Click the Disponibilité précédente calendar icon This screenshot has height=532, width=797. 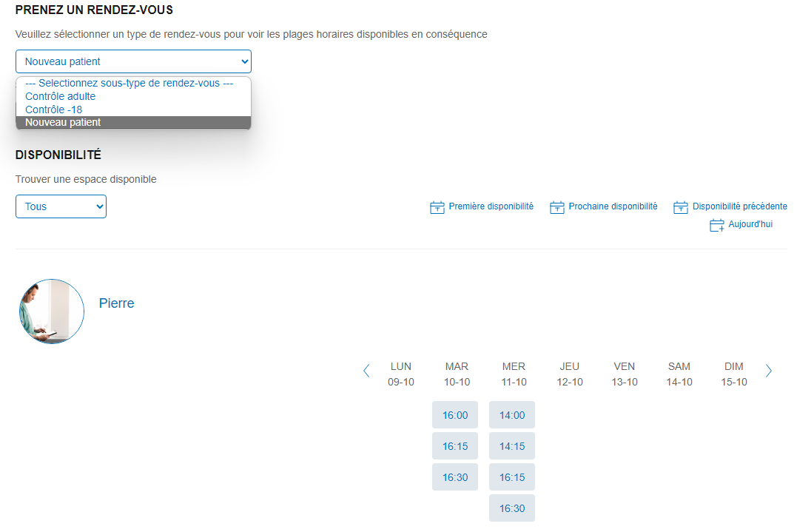(x=680, y=207)
